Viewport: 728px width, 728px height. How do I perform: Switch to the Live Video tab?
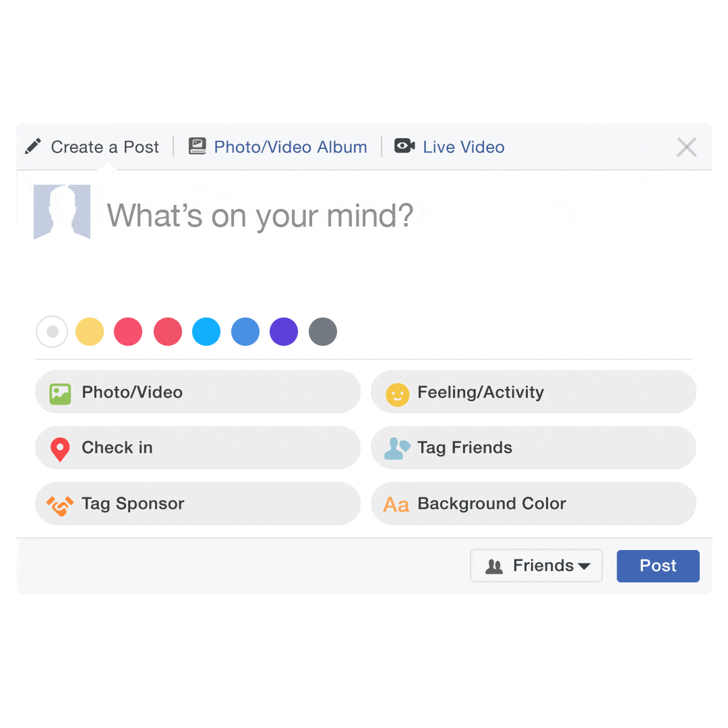[450, 147]
